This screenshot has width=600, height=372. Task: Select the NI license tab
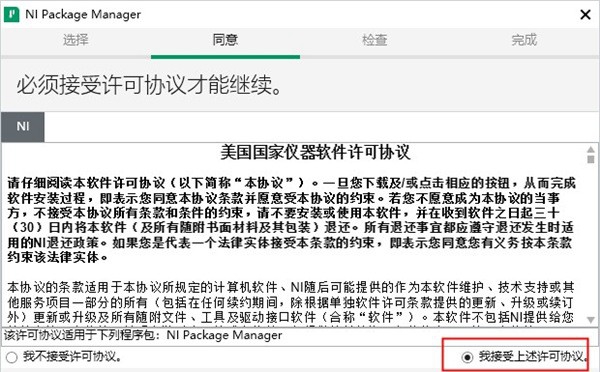[x=23, y=127]
